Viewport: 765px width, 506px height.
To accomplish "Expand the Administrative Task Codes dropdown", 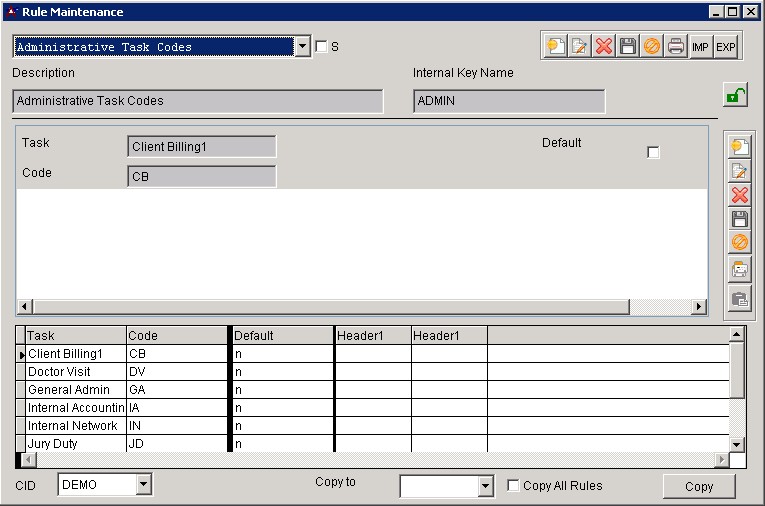I will coord(303,47).
